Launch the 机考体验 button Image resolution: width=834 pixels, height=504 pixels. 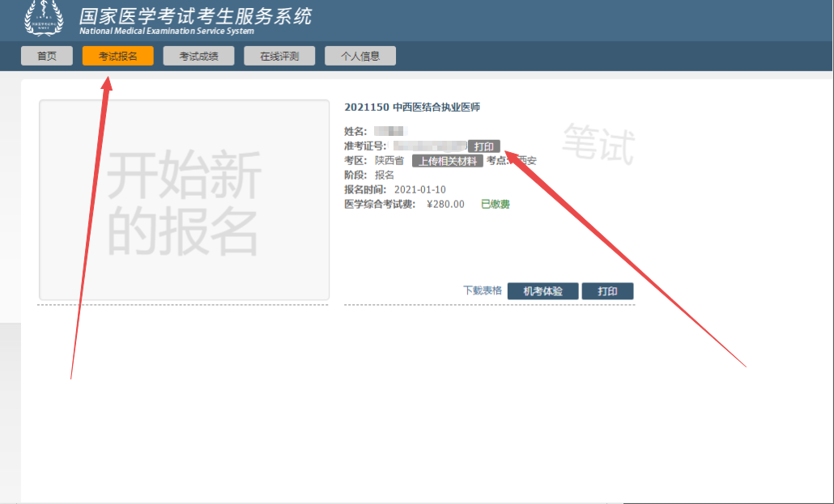[x=543, y=291]
